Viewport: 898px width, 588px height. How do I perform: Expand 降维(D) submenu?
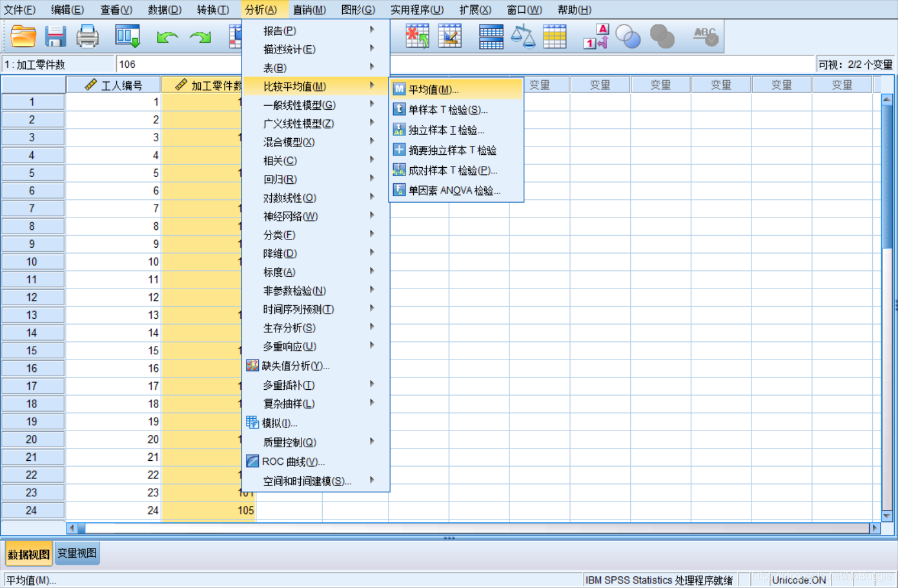[x=316, y=254]
